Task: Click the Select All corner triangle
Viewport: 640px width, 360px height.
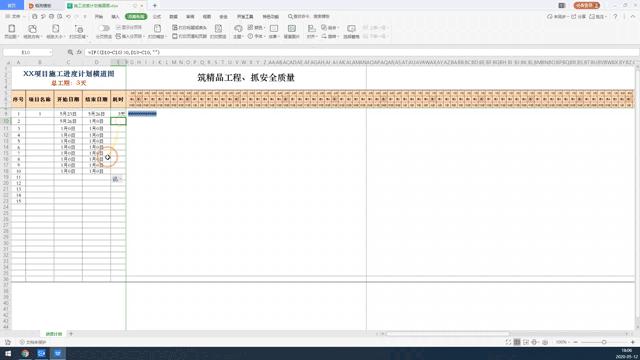Action: point(7,62)
